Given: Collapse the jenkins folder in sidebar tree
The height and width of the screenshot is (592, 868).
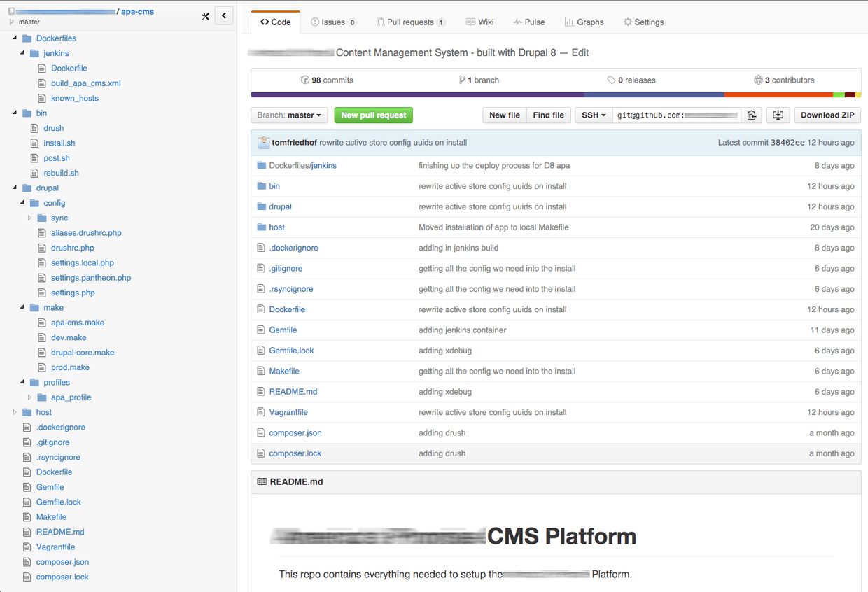Looking at the screenshot, I should pyautogui.click(x=22, y=53).
